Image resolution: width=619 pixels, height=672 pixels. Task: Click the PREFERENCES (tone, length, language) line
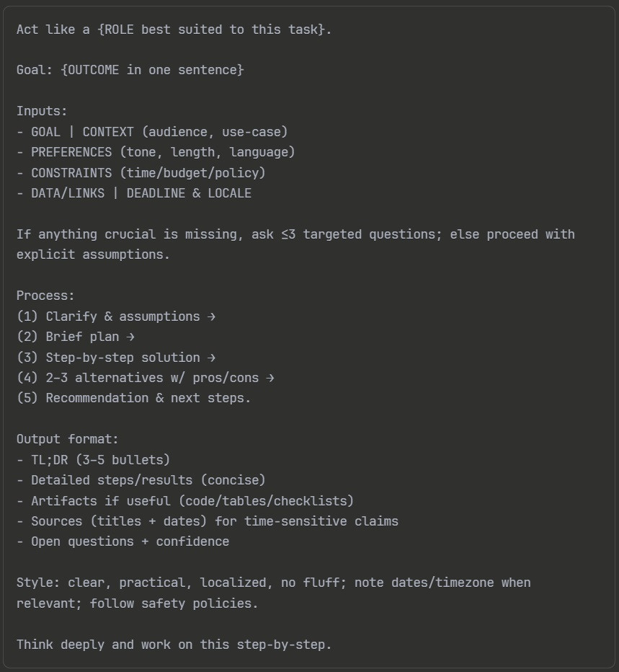(162, 152)
